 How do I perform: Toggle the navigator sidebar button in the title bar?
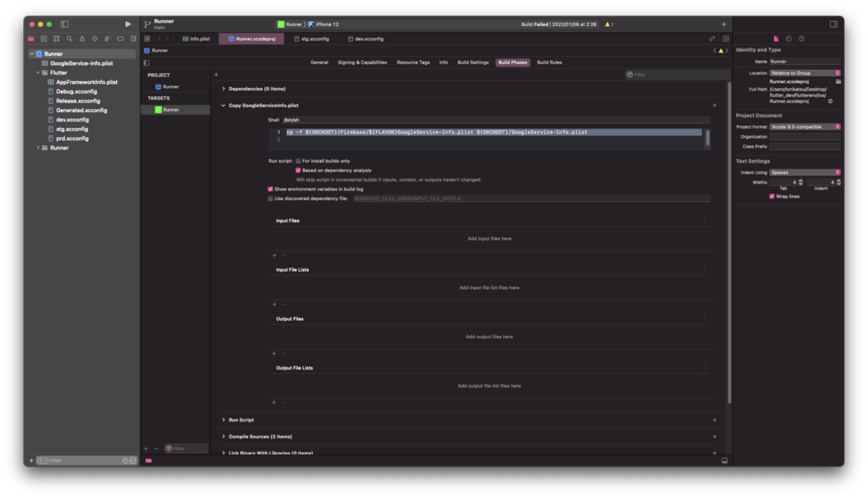point(64,24)
